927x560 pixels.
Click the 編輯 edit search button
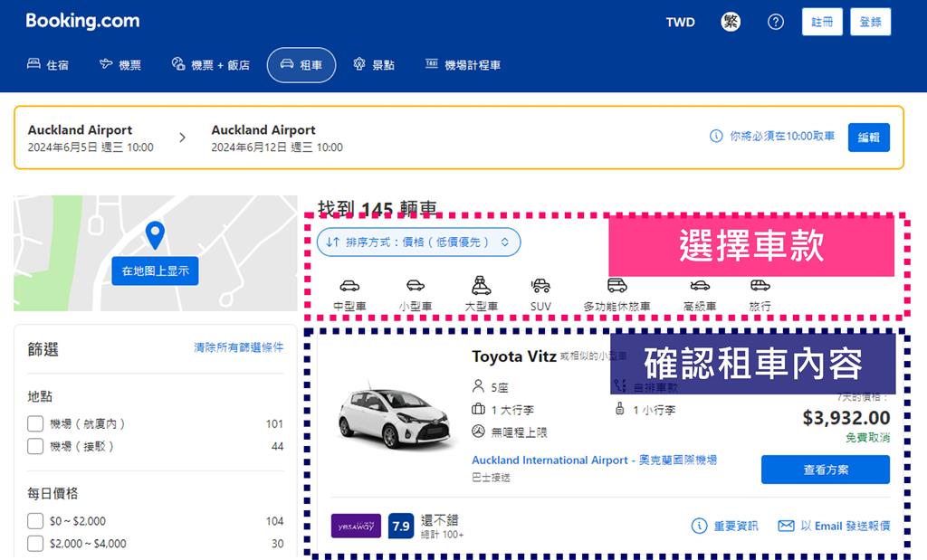(868, 137)
